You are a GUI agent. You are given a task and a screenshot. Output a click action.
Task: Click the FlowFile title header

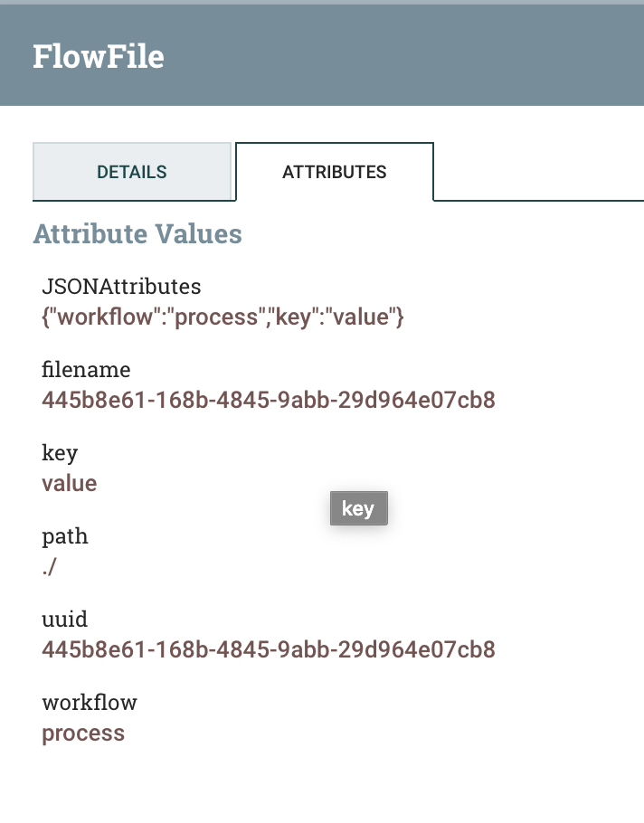pyautogui.click(x=99, y=54)
